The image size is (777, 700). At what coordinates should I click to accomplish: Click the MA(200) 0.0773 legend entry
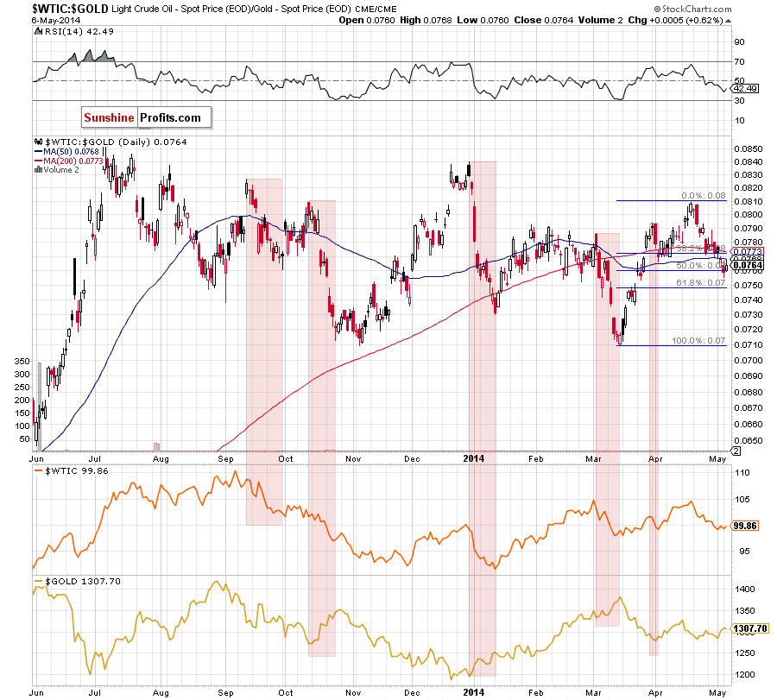[x=69, y=161]
